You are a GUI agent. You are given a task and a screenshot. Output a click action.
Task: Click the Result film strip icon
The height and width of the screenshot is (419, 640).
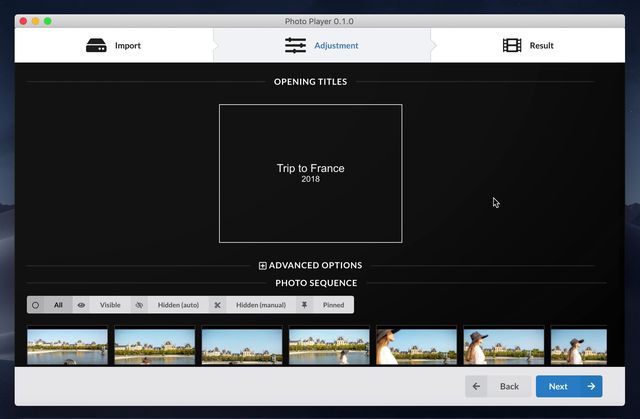[x=512, y=45]
